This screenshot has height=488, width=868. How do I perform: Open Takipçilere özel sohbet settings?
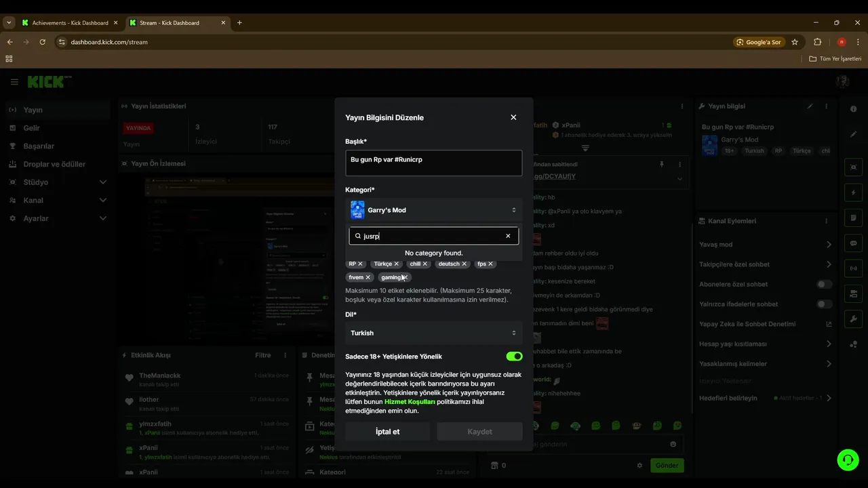point(829,264)
